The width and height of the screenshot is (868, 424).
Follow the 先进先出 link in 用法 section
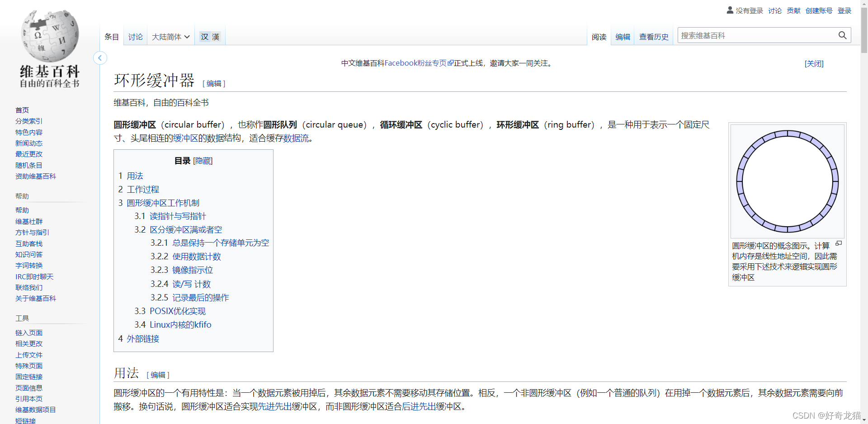click(274, 406)
